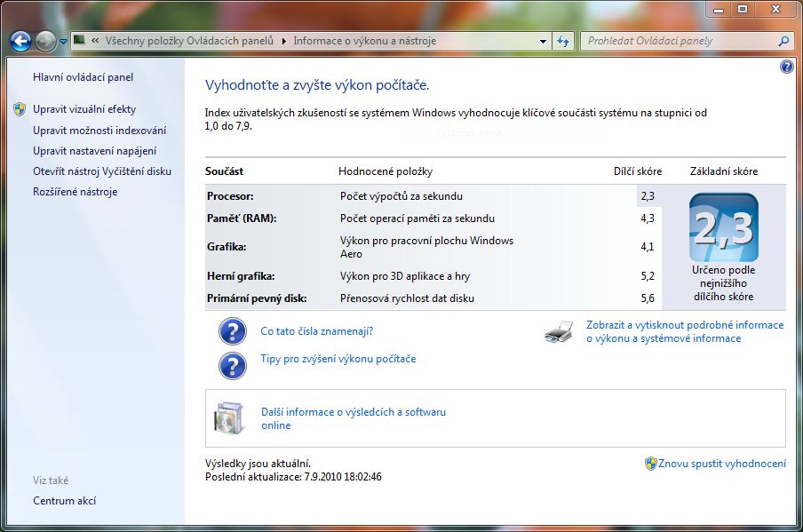Image resolution: width=803 pixels, height=532 pixels.
Task: Click the Procesor subscore 2,3
Action: coord(648,196)
